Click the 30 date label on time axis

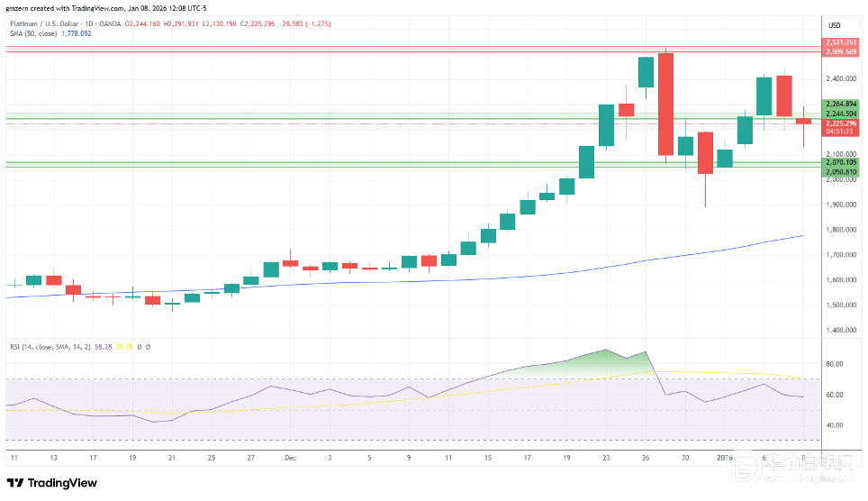pyautogui.click(x=685, y=457)
